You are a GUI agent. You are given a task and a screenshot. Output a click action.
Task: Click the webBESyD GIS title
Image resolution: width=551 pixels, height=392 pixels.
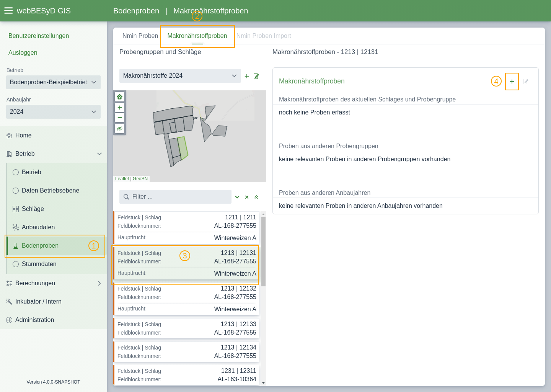pyautogui.click(x=44, y=11)
